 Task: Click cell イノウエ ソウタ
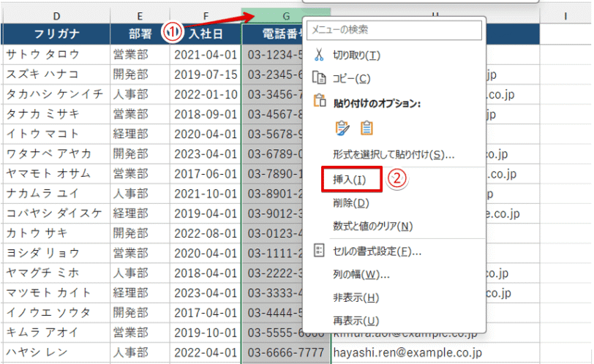56,313
